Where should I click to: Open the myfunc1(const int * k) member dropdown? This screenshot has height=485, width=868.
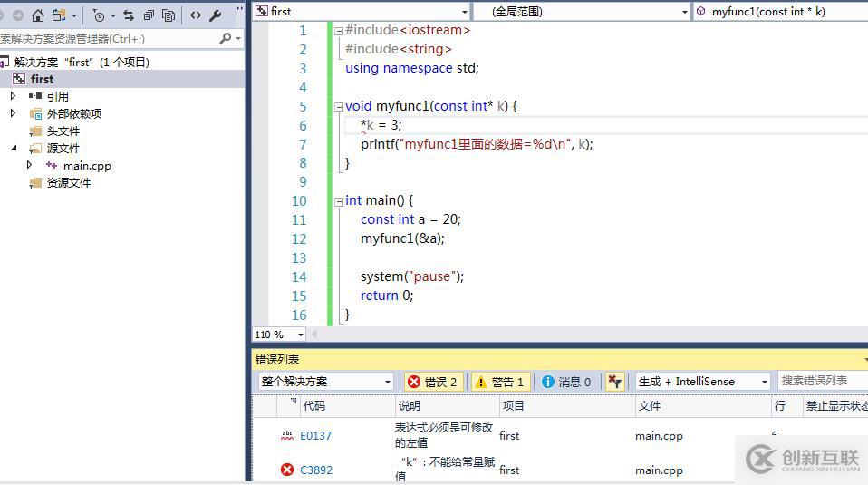point(780,11)
